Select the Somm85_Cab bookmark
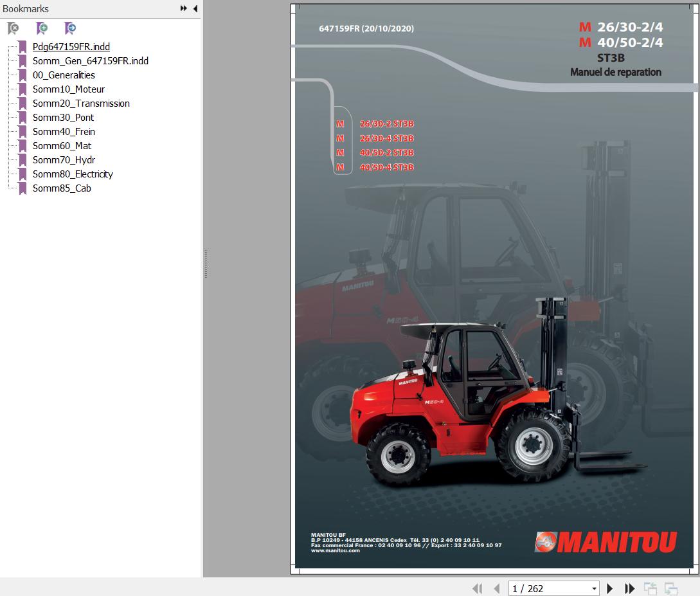 (x=62, y=188)
